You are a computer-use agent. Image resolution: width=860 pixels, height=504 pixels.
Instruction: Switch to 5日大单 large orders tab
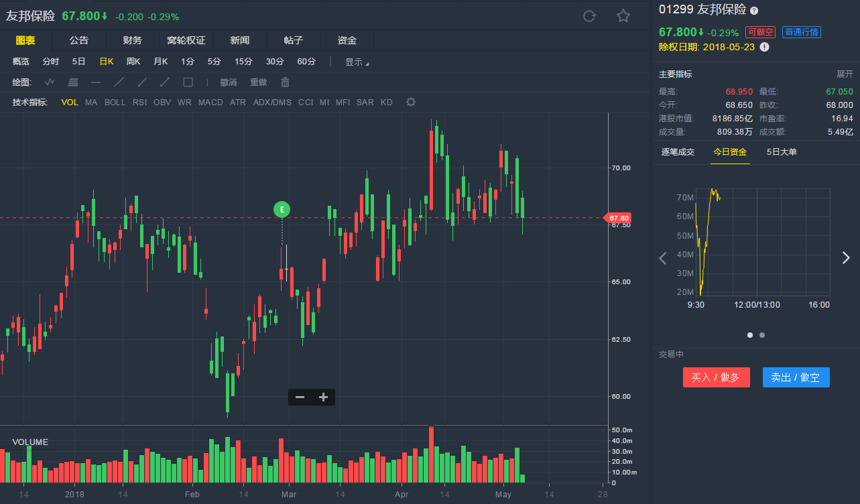point(782,152)
